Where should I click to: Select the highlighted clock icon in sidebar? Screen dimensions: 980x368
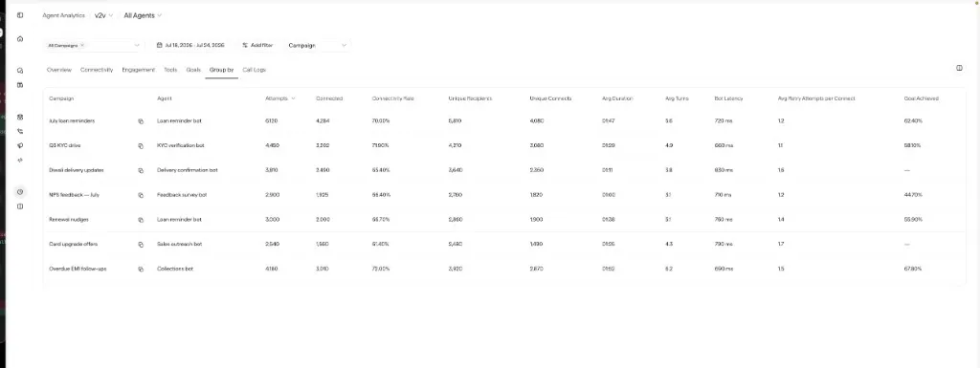20,192
